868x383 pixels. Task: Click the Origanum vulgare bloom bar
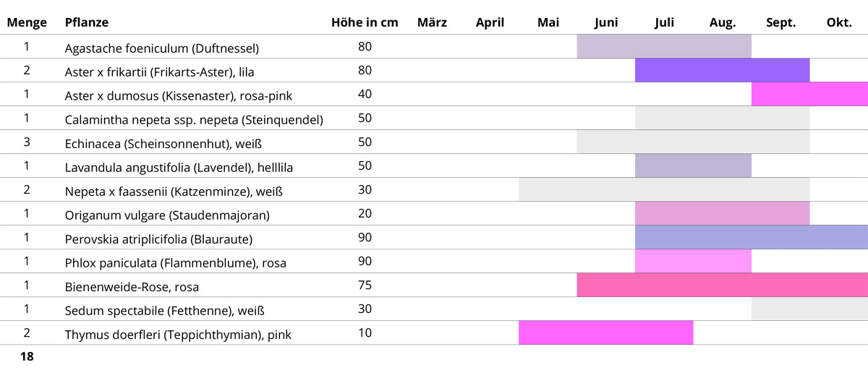click(x=722, y=213)
